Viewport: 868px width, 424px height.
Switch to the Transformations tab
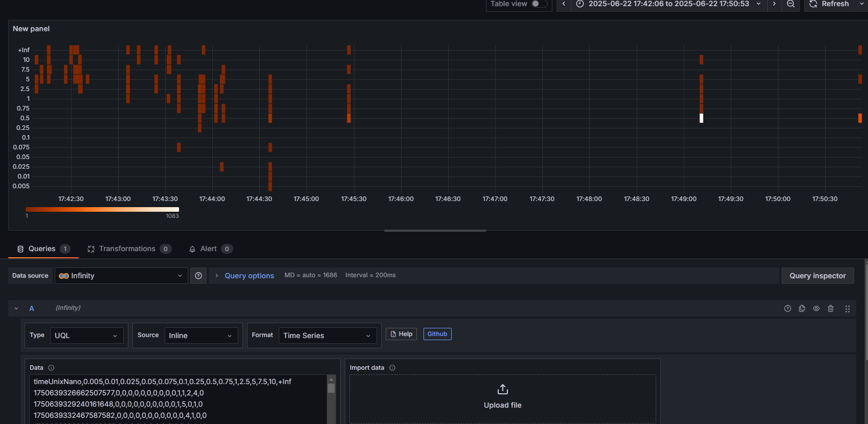point(129,249)
